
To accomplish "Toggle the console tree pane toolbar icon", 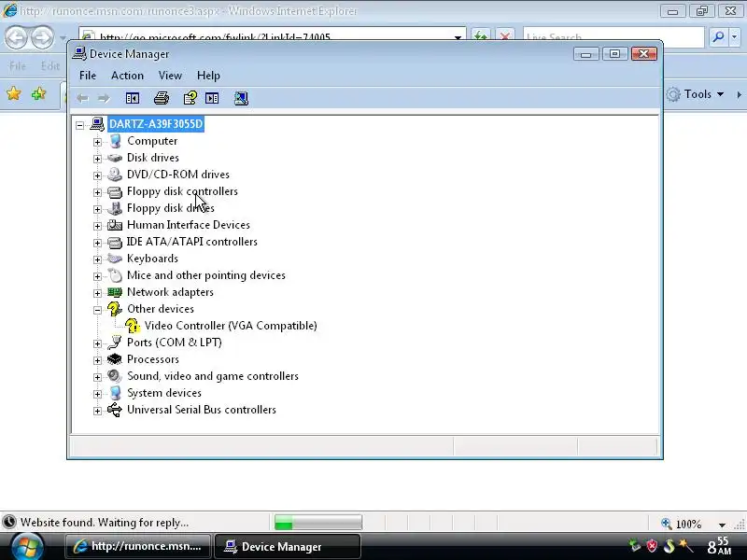I will click(x=133, y=99).
